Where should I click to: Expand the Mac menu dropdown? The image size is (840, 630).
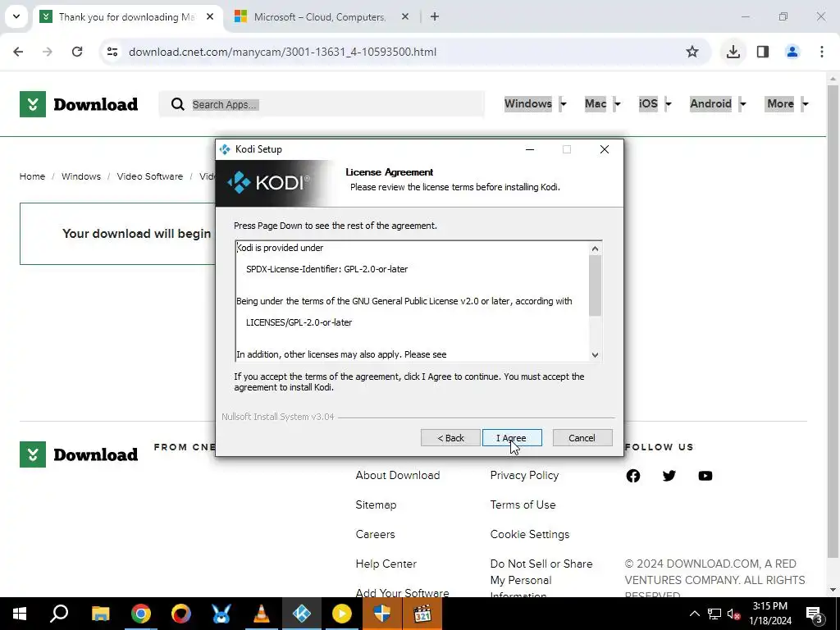coord(617,104)
